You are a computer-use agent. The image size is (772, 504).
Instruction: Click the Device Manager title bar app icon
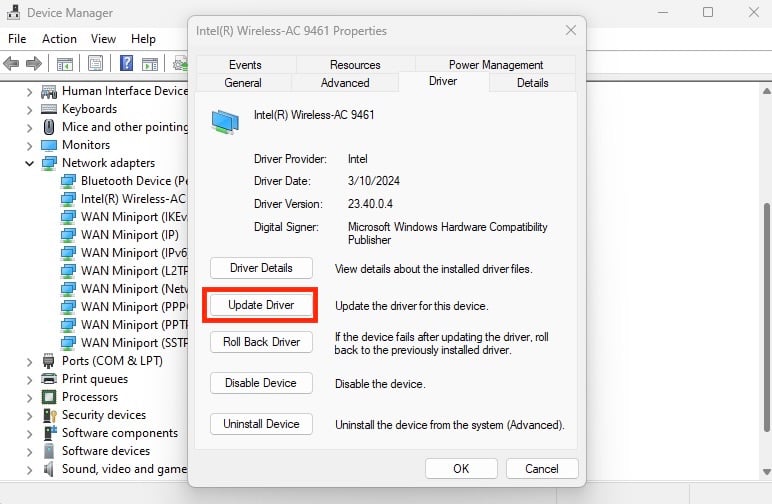[x=13, y=13]
